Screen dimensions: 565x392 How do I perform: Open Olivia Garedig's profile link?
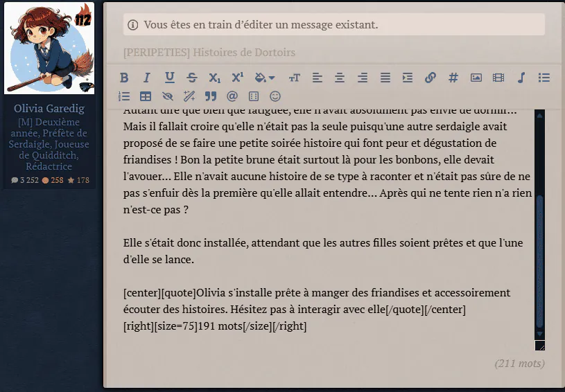(x=49, y=108)
